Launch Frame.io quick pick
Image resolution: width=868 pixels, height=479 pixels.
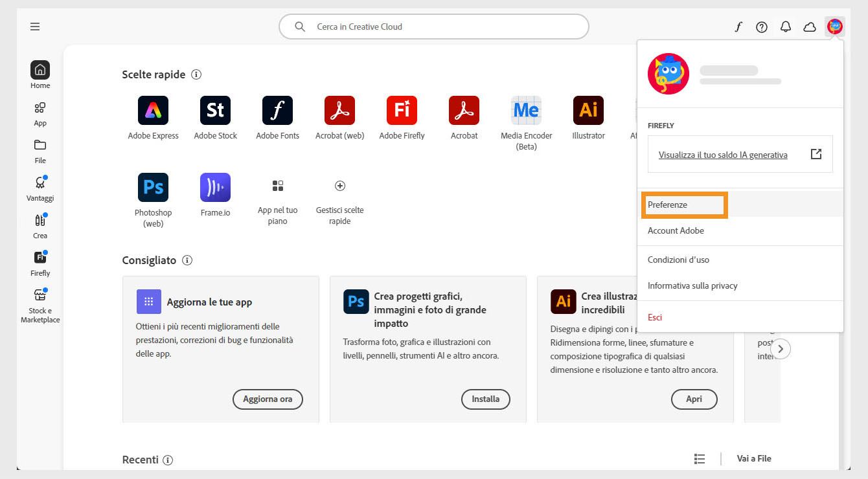(216, 187)
